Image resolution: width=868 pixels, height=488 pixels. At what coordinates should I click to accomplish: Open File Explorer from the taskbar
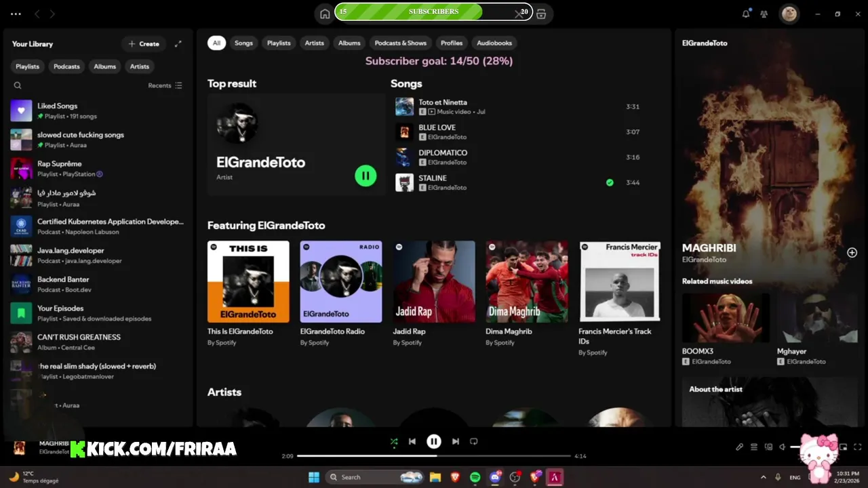point(435,477)
